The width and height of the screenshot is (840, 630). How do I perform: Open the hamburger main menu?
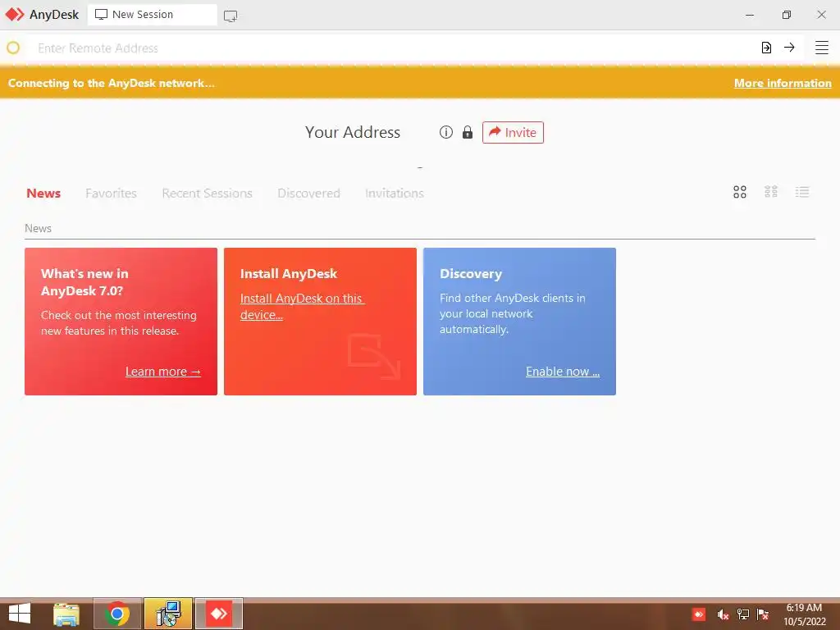pyautogui.click(x=822, y=48)
